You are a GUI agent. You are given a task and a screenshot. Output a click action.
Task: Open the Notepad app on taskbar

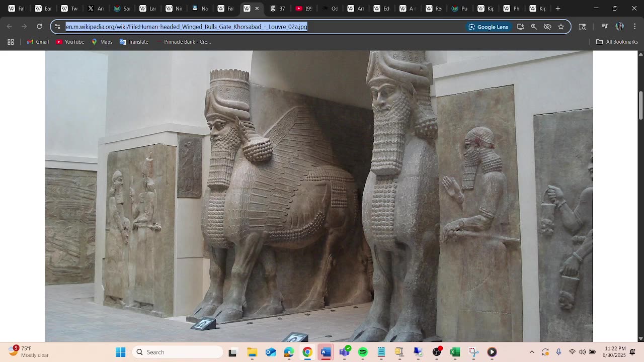pos(381,352)
